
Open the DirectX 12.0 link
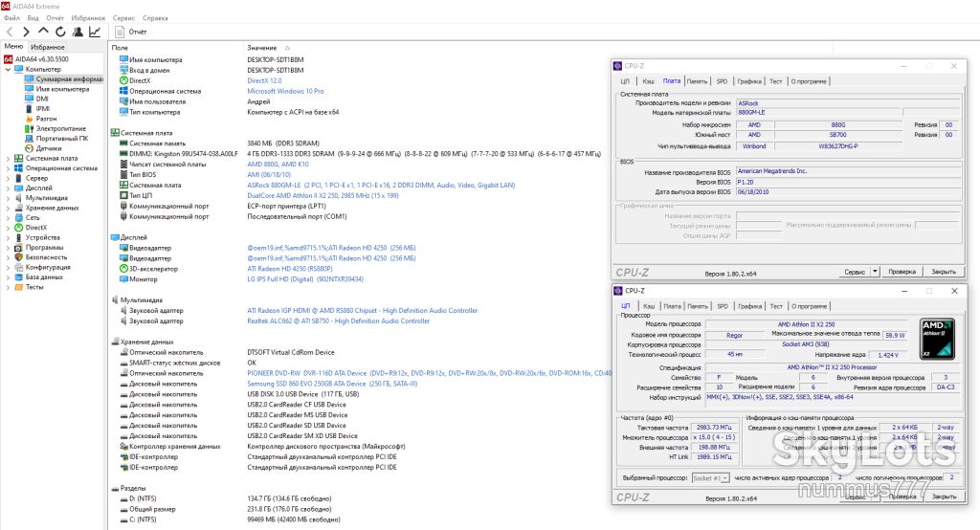264,80
